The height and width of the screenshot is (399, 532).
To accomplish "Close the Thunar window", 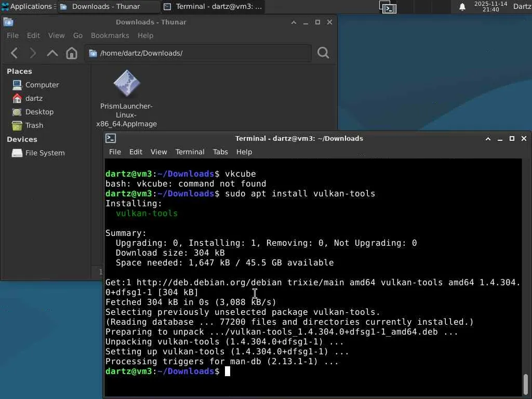I will tap(329, 22).
